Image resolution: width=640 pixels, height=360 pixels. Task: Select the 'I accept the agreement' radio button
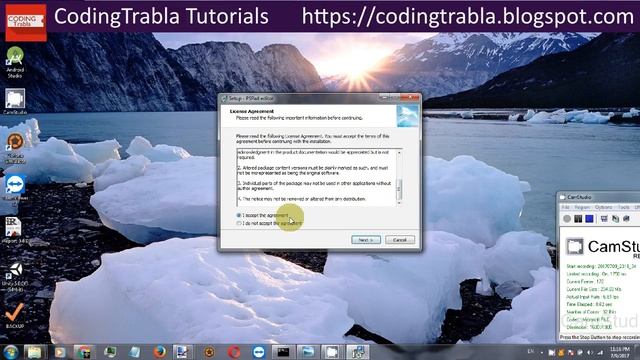[239, 215]
